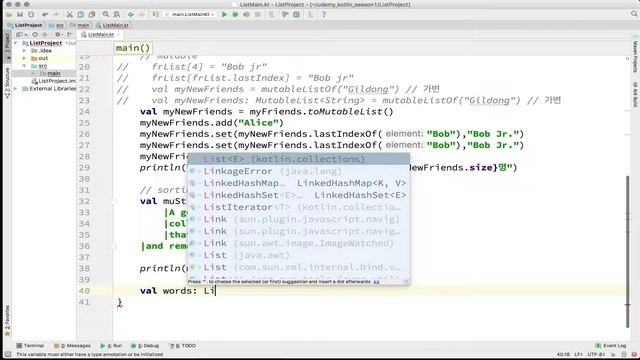Click the Hide Project panel icon
The image size is (640, 360).
pyautogui.click(x=69, y=35)
